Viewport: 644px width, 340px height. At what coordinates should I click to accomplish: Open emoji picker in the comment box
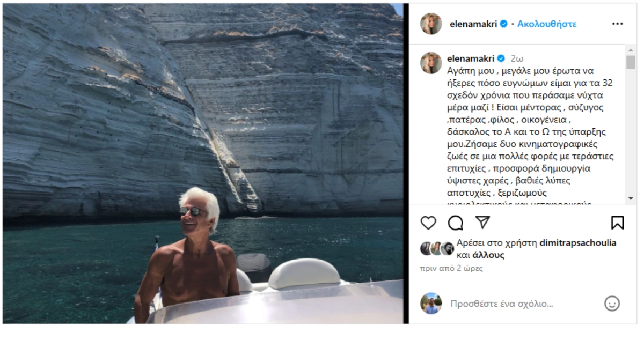tap(612, 304)
